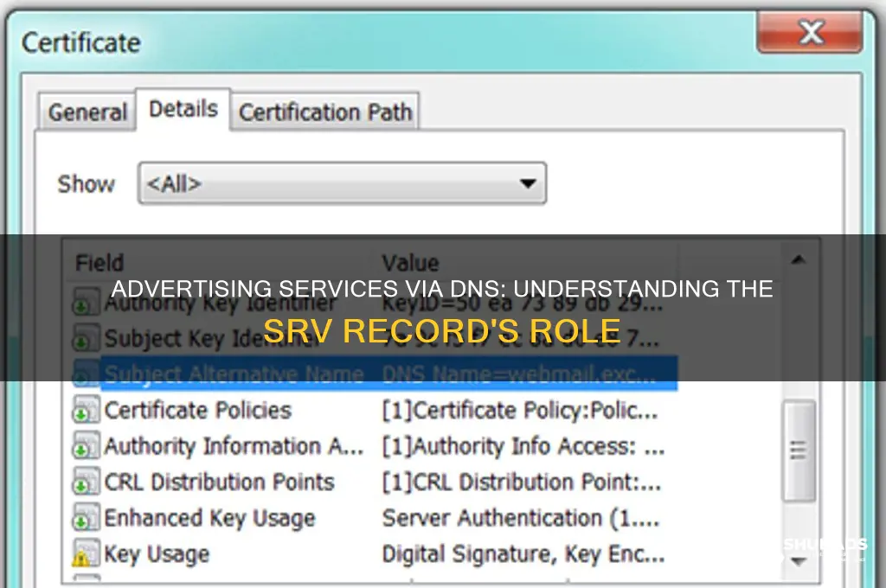Image resolution: width=886 pixels, height=588 pixels.
Task: Select the Certificate Policies field
Action: pyautogui.click(x=198, y=410)
